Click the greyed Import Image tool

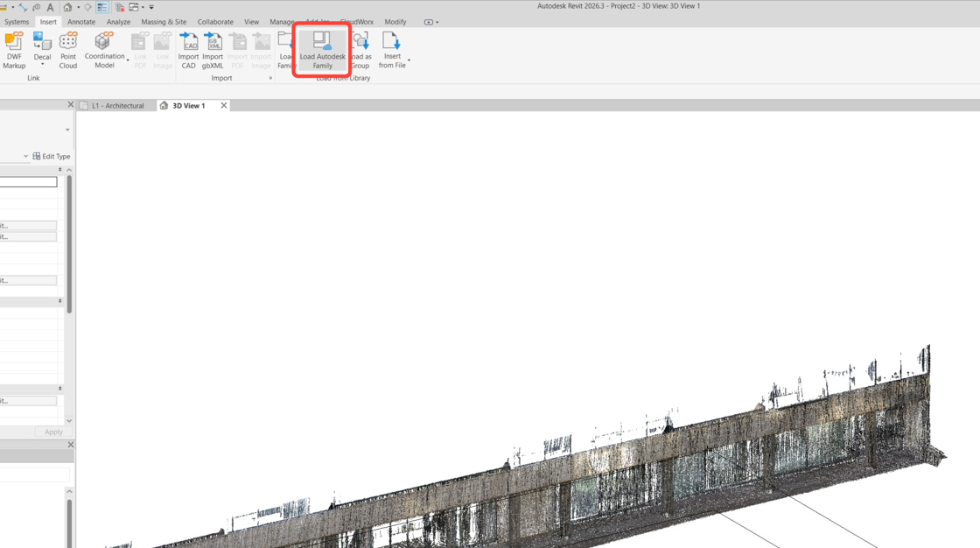point(262,50)
